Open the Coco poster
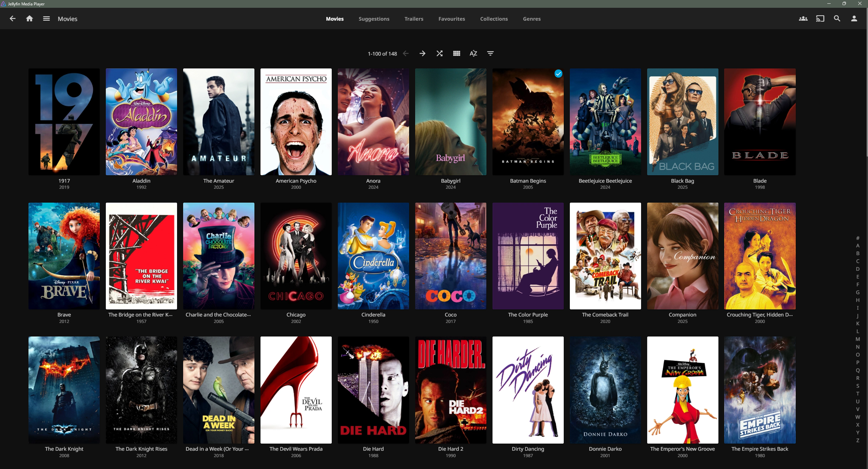This screenshot has height=469, width=868. [x=451, y=256]
